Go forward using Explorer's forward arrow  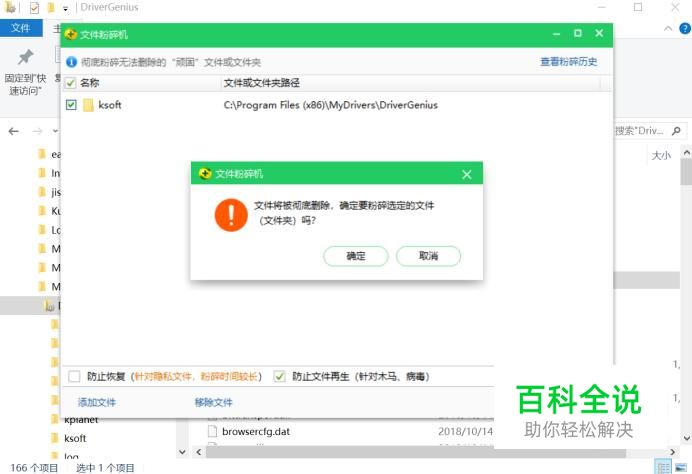[38, 131]
